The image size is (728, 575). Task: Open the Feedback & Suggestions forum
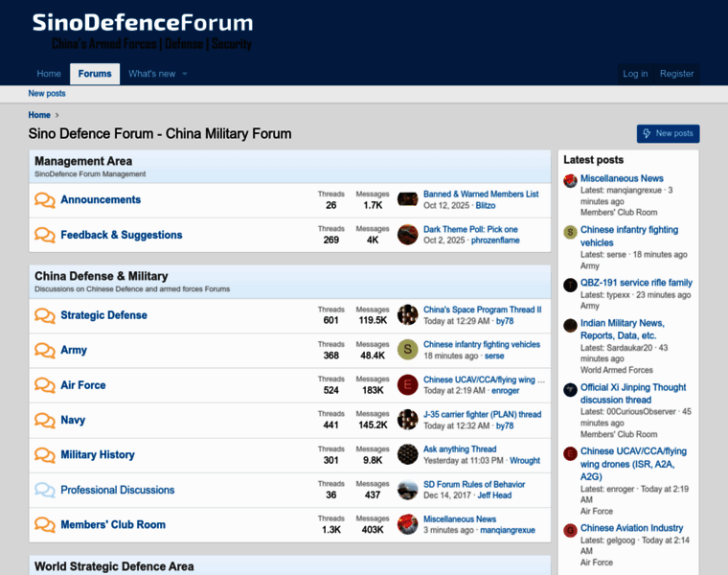[x=122, y=235]
